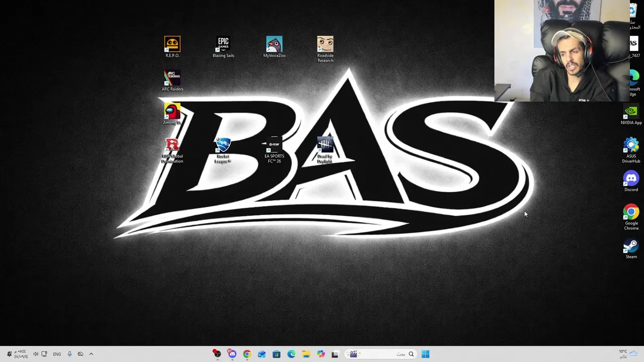Click the network status tray icon
The height and width of the screenshot is (362, 644).
[x=44, y=354]
